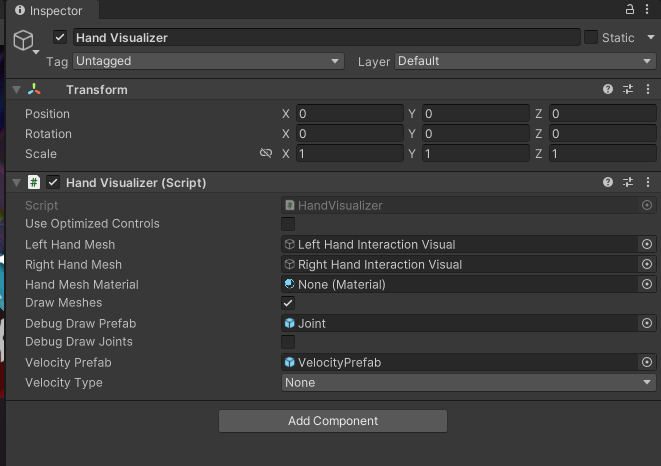Open the Tag dropdown
The image size is (661, 466).
coord(208,61)
